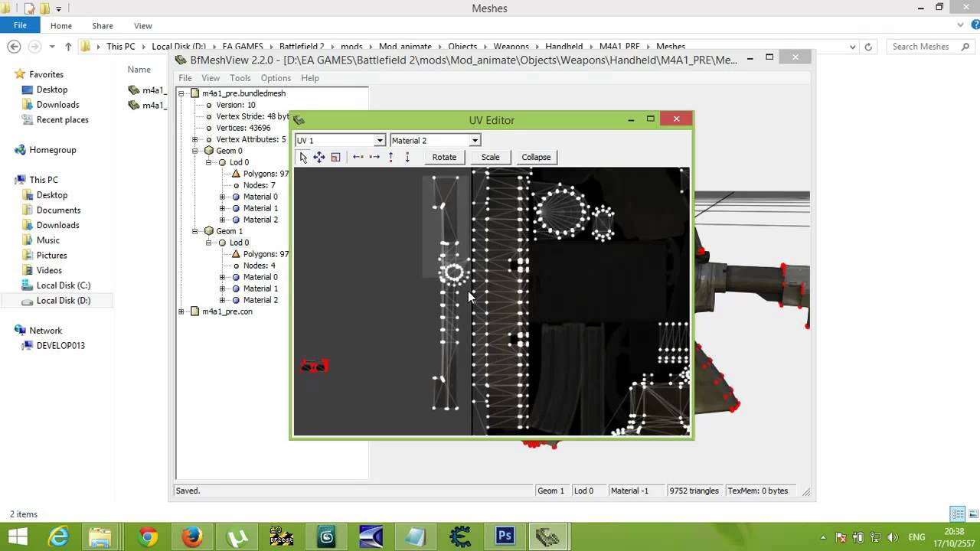Image resolution: width=980 pixels, height=551 pixels.
Task: Open Internet Explorer from the taskbar
Action: 59,537
